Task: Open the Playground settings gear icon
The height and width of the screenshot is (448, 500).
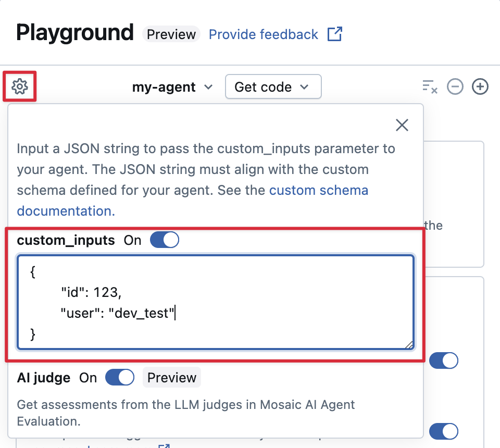Action: point(19,86)
